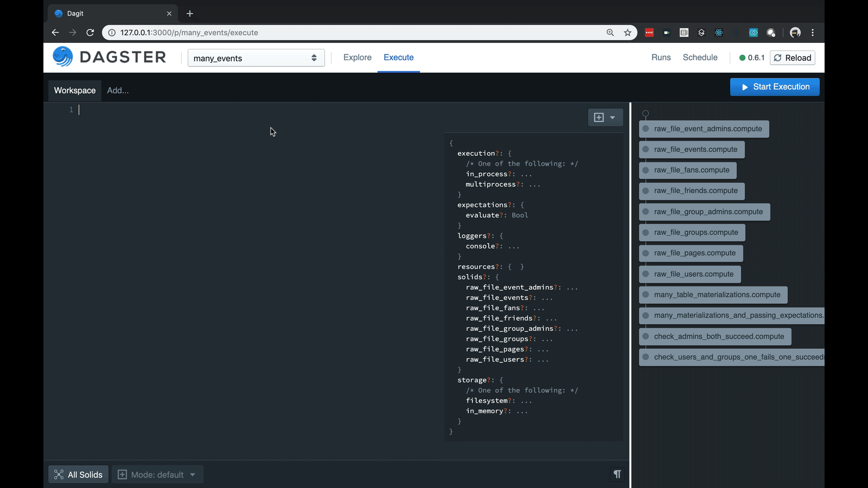Open the browser zoom magnifier icon
This screenshot has width=868, height=488.
coord(610,33)
